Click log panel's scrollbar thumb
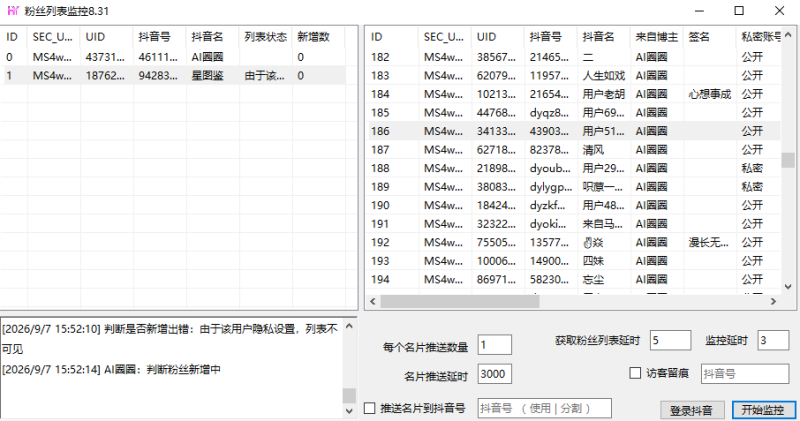800x421 pixels. pyautogui.click(x=349, y=395)
